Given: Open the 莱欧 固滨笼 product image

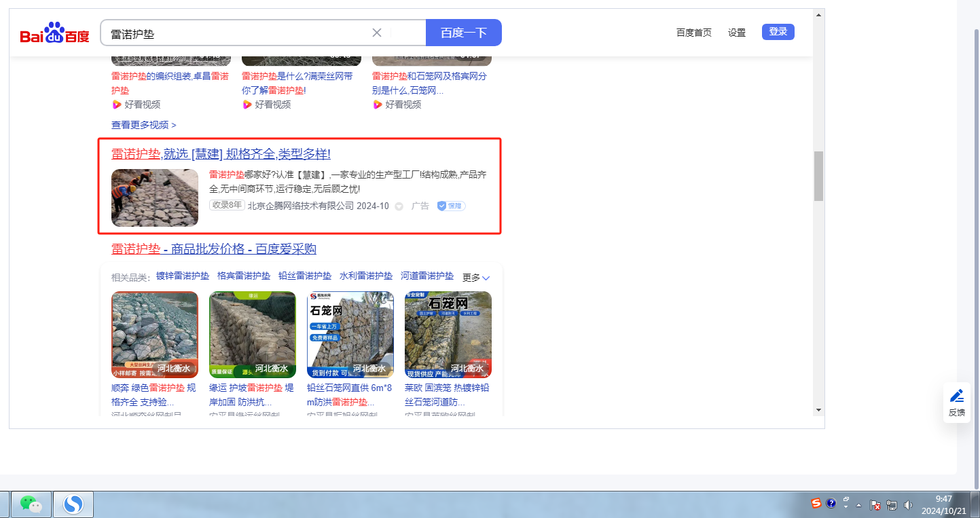Looking at the screenshot, I should [448, 335].
